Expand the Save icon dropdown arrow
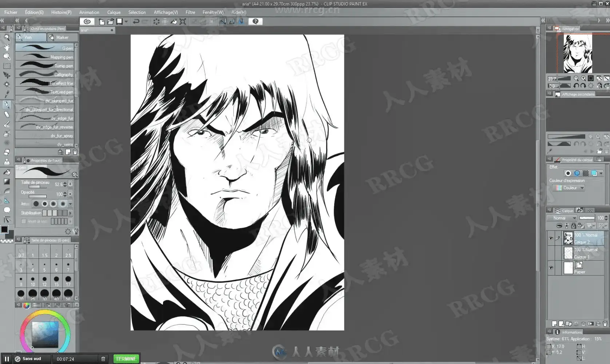This screenshot has height=364, width=610. pos(126,21)
